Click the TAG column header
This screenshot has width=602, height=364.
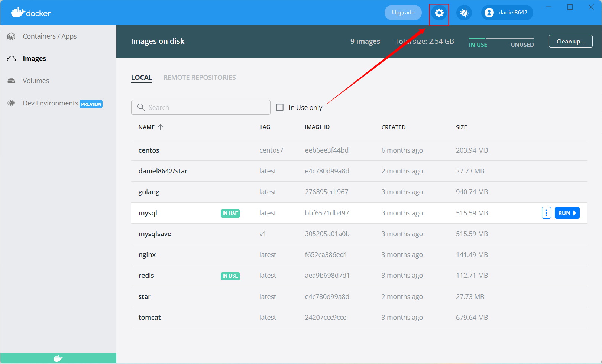(265, 127)
